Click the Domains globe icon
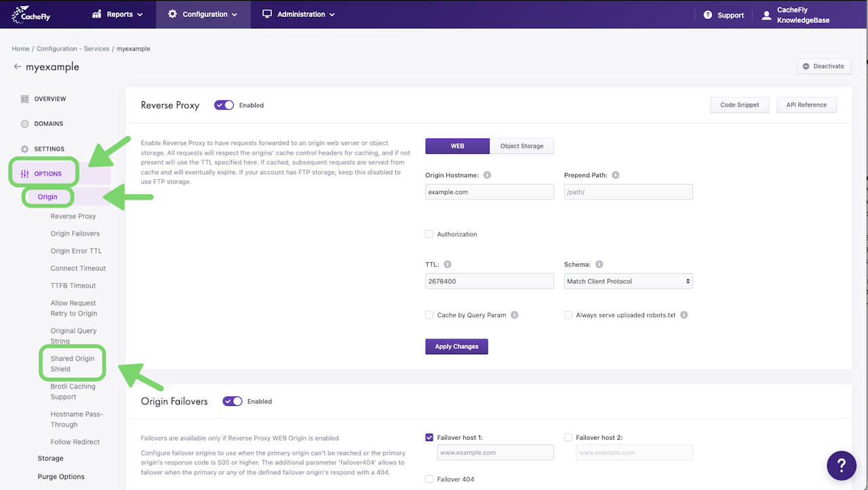Image resolution: width=868 pixels, height=490 pixels. pos(24,124)
